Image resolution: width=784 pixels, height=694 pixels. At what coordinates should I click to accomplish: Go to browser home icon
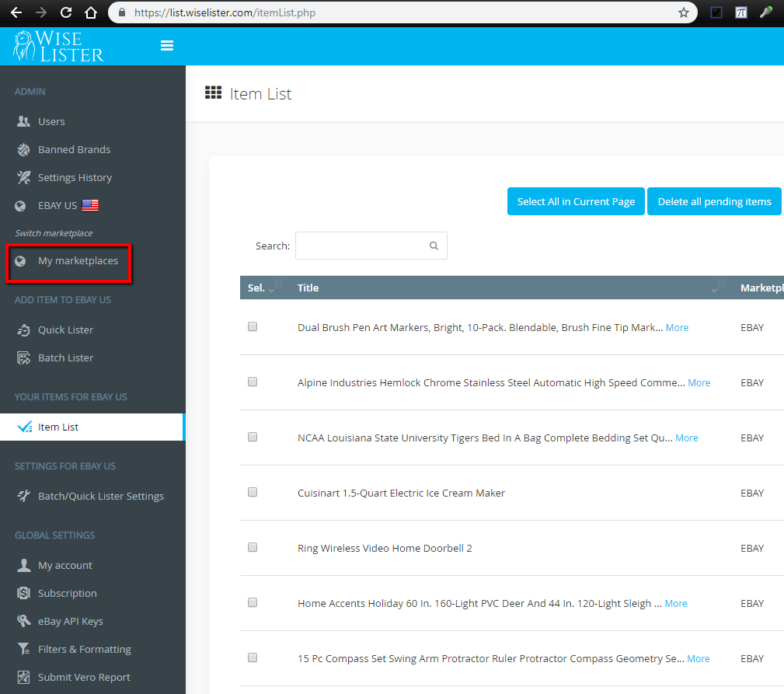tap(90, 12)
